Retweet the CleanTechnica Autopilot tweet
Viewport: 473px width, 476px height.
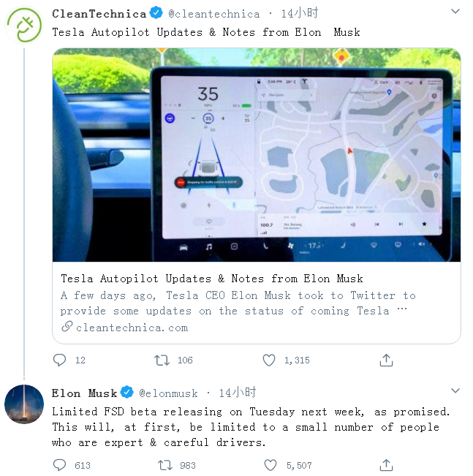click(x=162, y=360)
